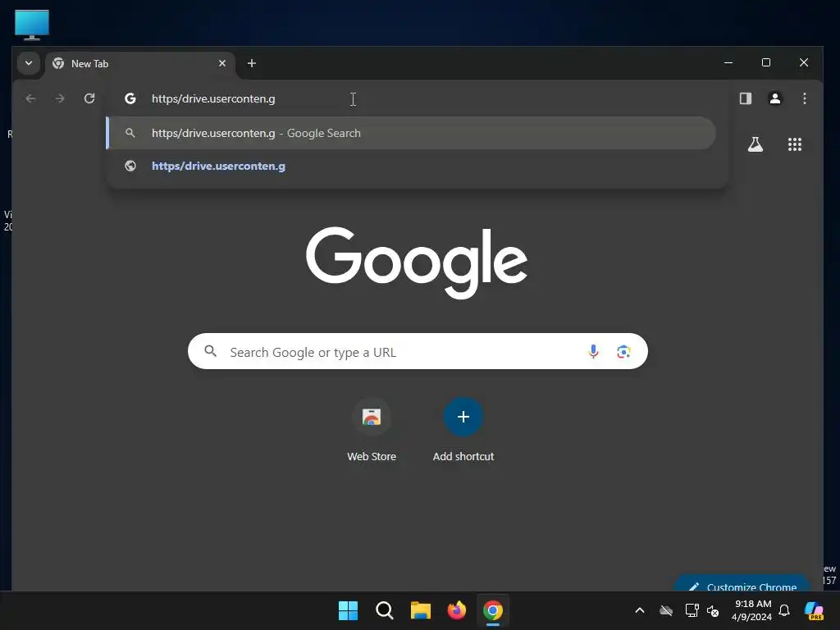Click the Search Google or type a URL box
840x630 pixels.
click(418, 351)
